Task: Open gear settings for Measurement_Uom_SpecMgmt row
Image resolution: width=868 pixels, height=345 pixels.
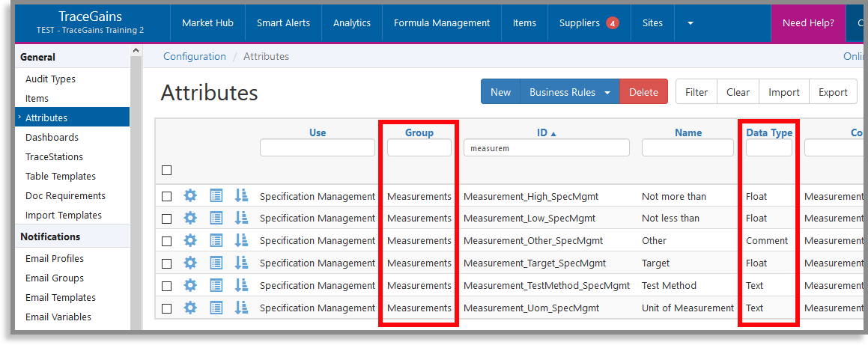Action: (190, 308)
